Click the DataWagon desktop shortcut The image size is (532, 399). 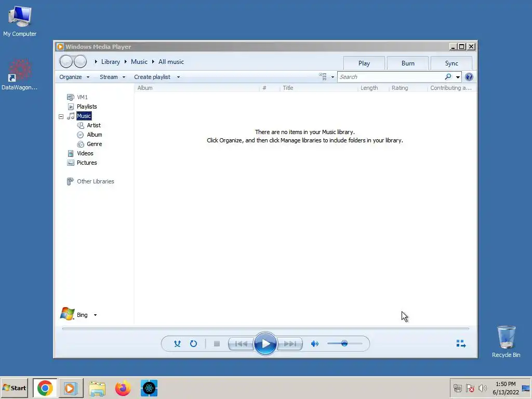(19, 75)
